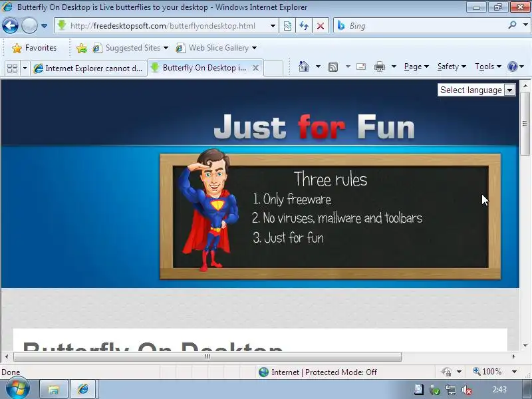
Task: Open Suggested Sites link
Action: pyautogui.click(x=130, y=48)
